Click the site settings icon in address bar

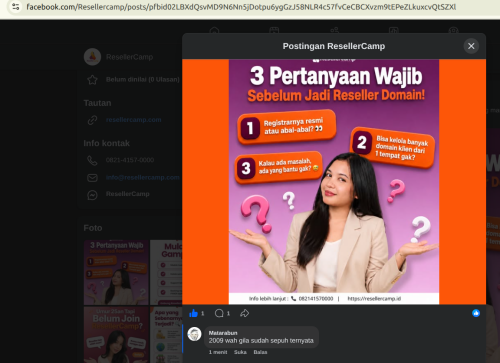tap(15, 6)
